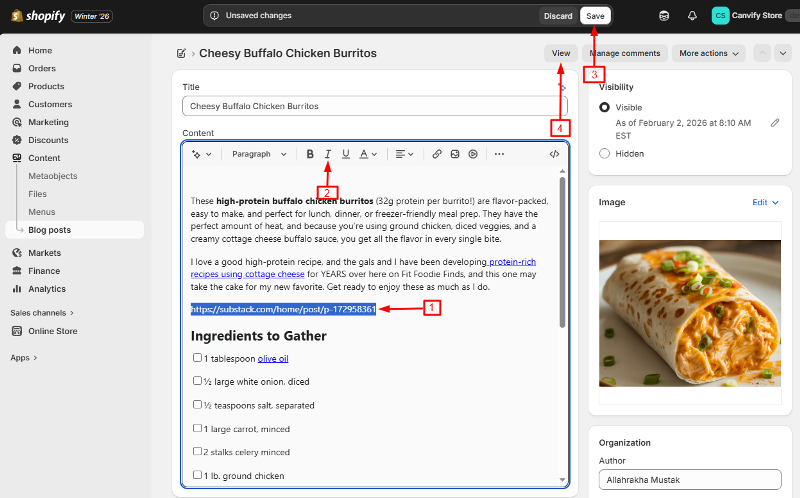The image size is (800, 498).
Task: Toggle bold formatting
Action: (x=310, y=154)
